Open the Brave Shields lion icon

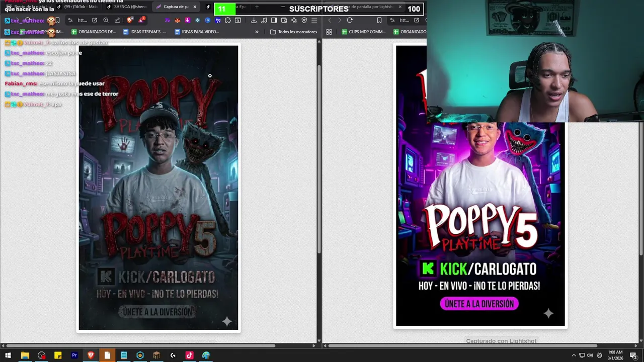coord(130,20)
